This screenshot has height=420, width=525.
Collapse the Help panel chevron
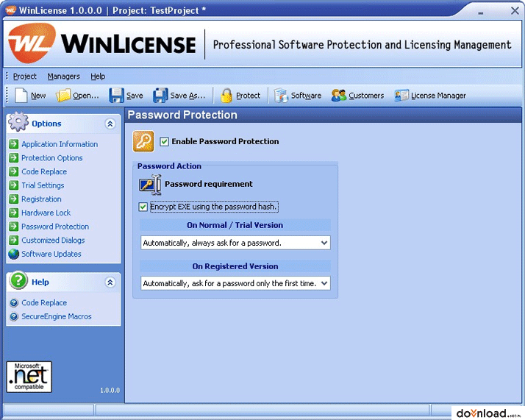pos(110,282)
